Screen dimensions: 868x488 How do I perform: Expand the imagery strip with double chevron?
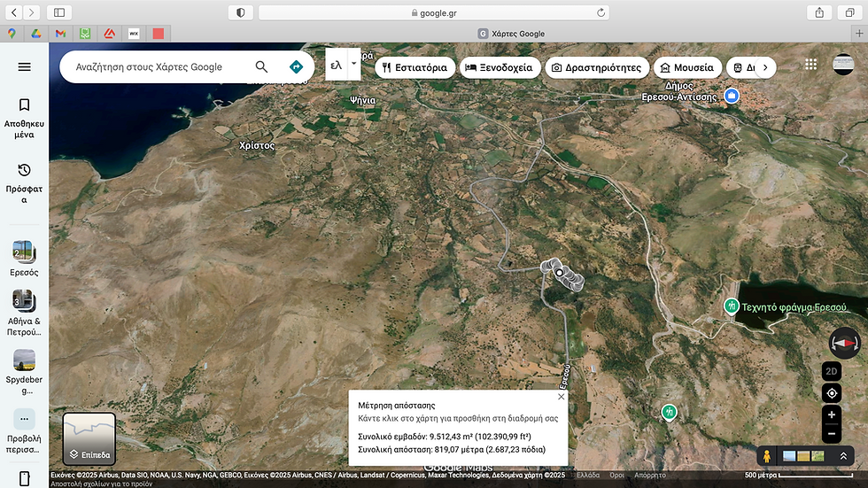click(843, 456)
